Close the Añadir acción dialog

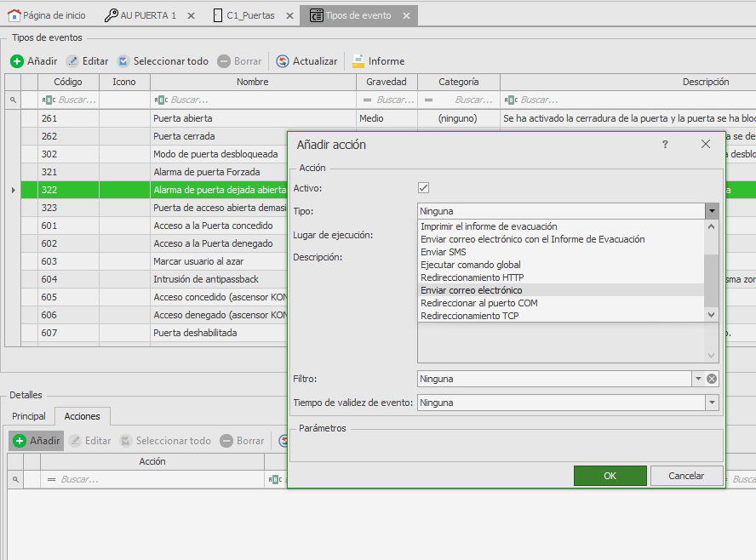[x=706, y=144]
